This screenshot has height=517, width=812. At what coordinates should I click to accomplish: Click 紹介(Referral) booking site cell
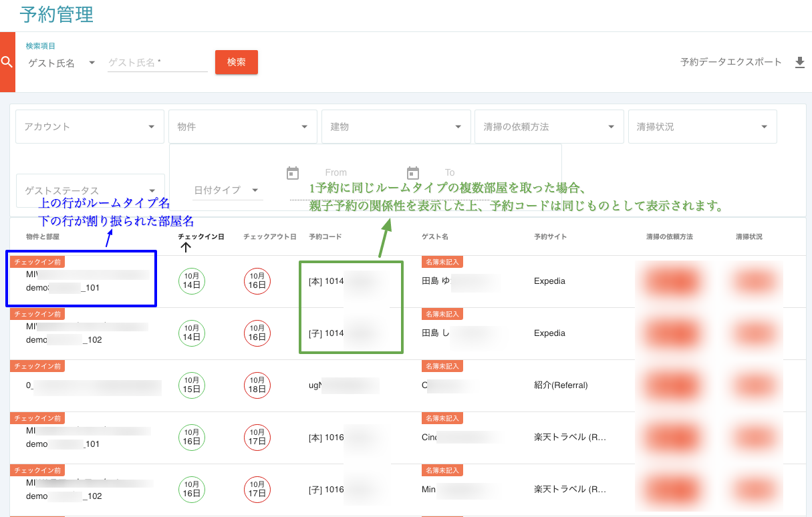tap(561, 385)
